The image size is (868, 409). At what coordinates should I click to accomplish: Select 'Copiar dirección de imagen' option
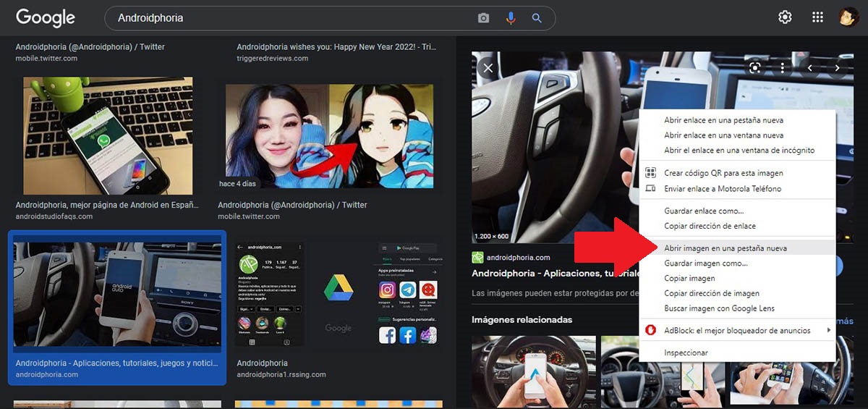(x=711, y=293)
